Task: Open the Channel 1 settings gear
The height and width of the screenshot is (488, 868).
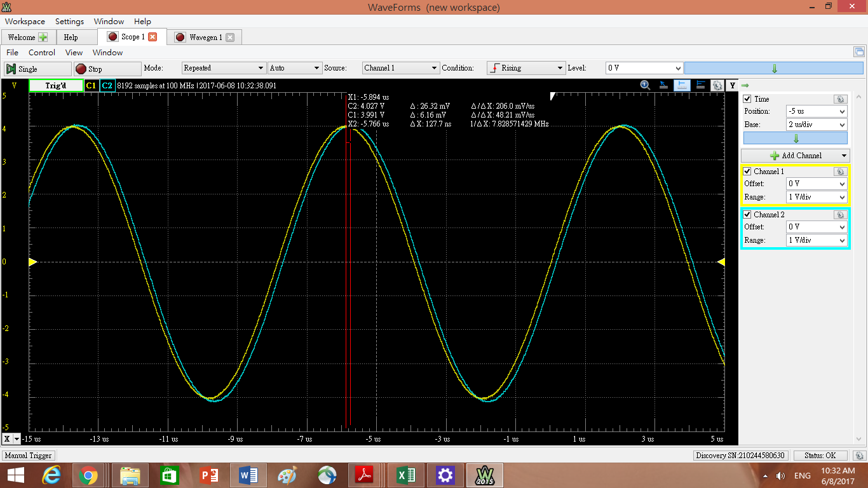Action: click(841, 171)
